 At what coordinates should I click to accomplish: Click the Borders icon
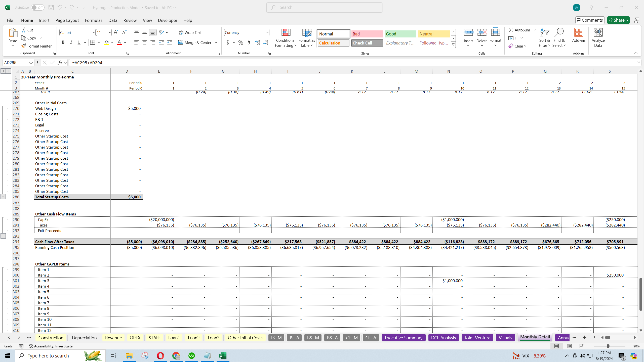pyautogui.click(x=93, y=42)
